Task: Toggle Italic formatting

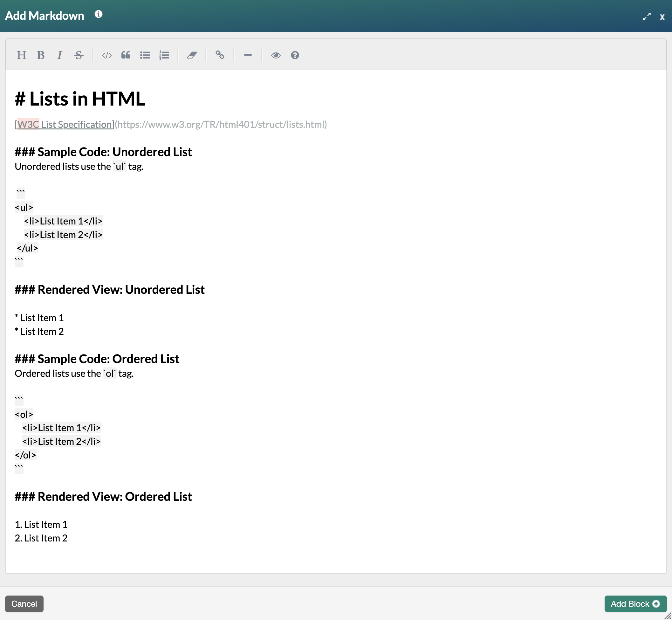Action: [x=60, y=55]
